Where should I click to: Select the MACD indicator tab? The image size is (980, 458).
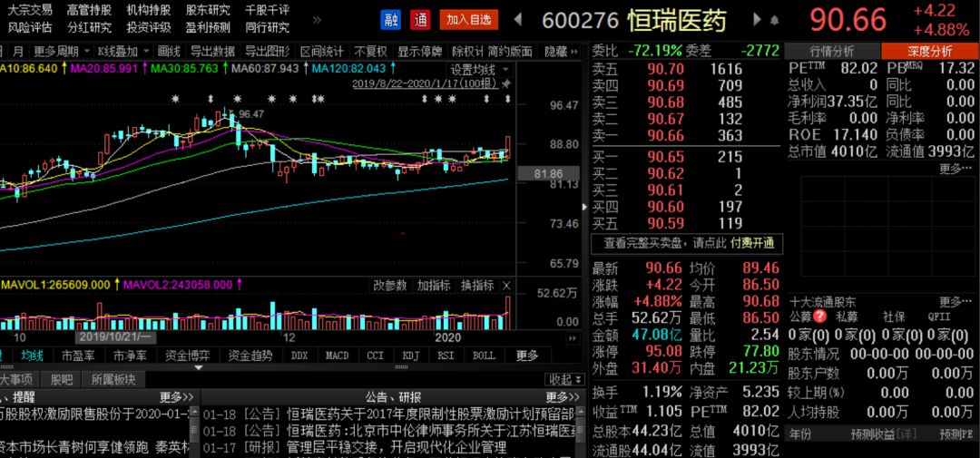point(337,356)
